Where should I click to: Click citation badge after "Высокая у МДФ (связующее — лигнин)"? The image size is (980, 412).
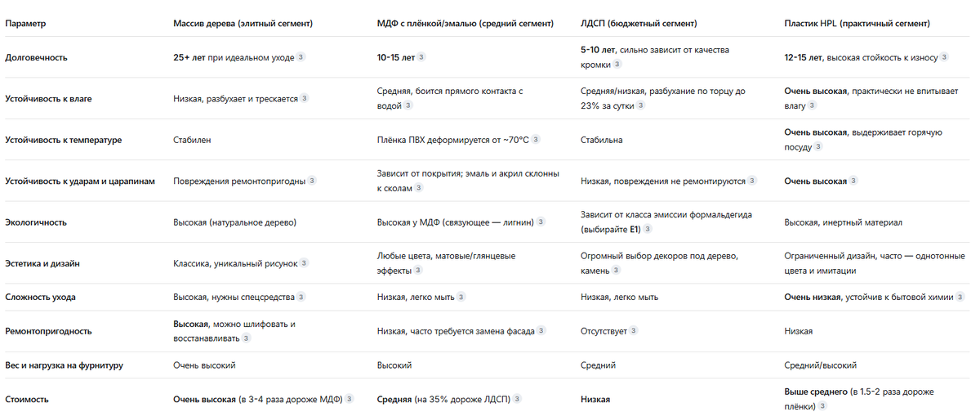541,222
